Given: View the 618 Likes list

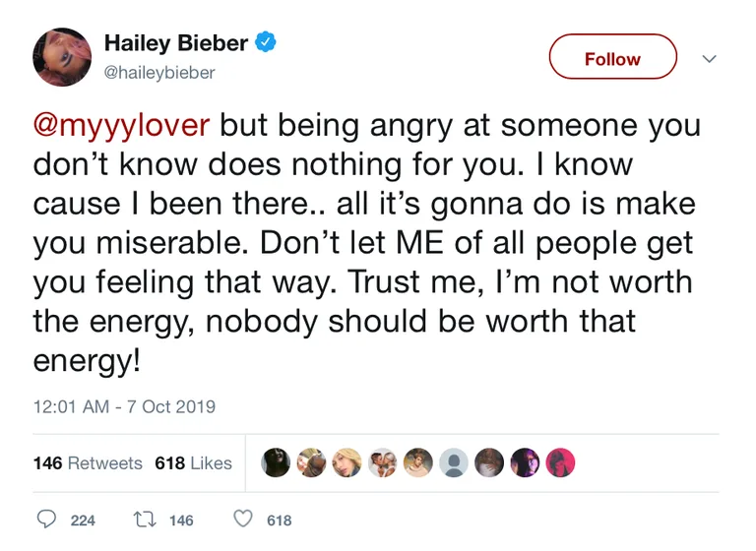Looking at the screenshot, I should coord(193,462).
